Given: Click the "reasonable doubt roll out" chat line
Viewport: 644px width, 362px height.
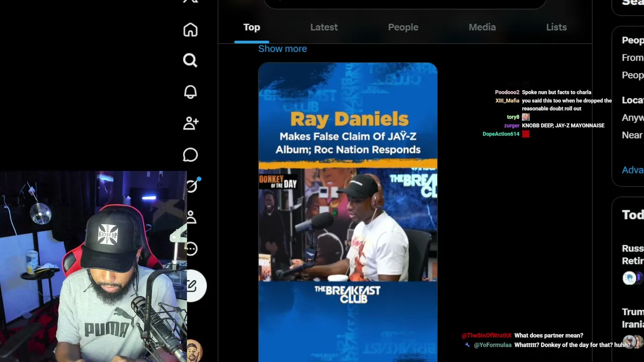Looking at the screenshot, I should (551, 109).
